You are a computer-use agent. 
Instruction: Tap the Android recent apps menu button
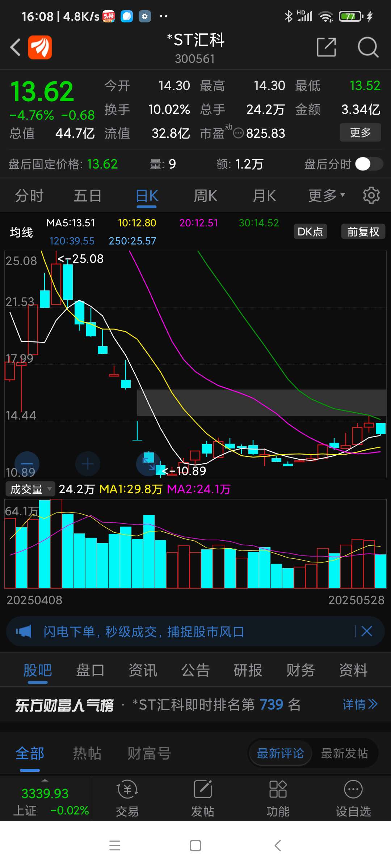pos(115,845)
